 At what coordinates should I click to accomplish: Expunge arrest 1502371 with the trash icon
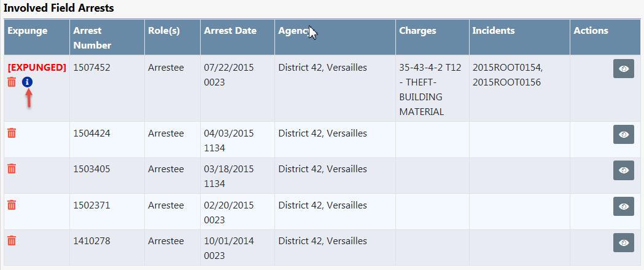[12, 205]
